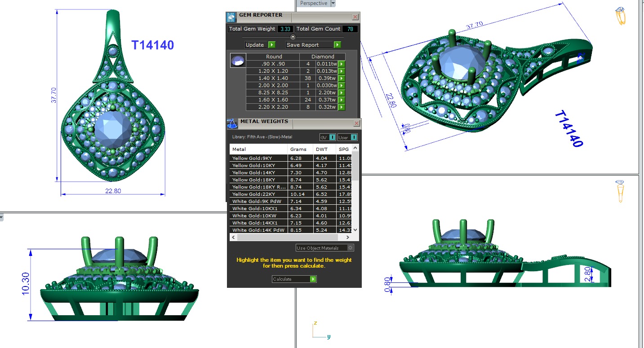Screen dimensions: 644x348
Task: Click the Metal Weights panel icon
Action: (232, 123)
